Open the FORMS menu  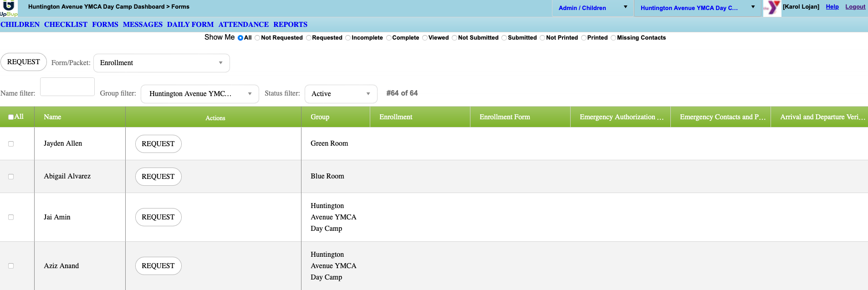pos(105,25)
